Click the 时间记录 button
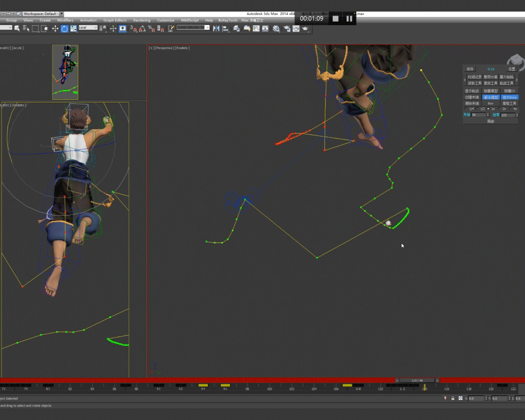Image resolution: width=525 pixels, height=420 pixels. (474, 77)
